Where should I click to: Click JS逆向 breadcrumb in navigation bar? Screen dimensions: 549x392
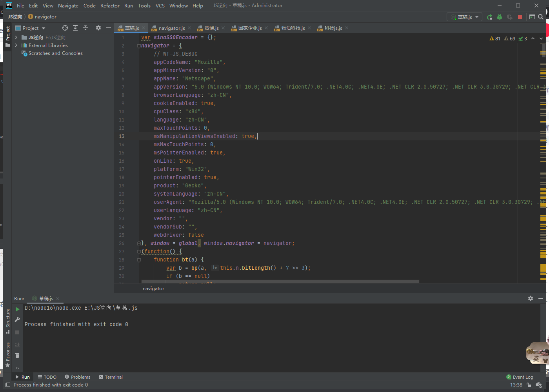click(15, 17)
